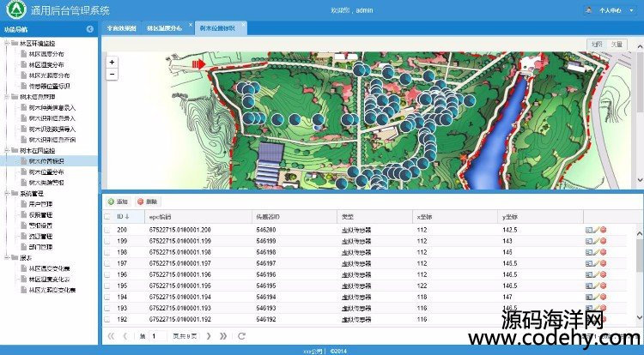Screen dimensions: 644x355
Task: Click the table vertical scrollbar thumb
Action: 640,256
